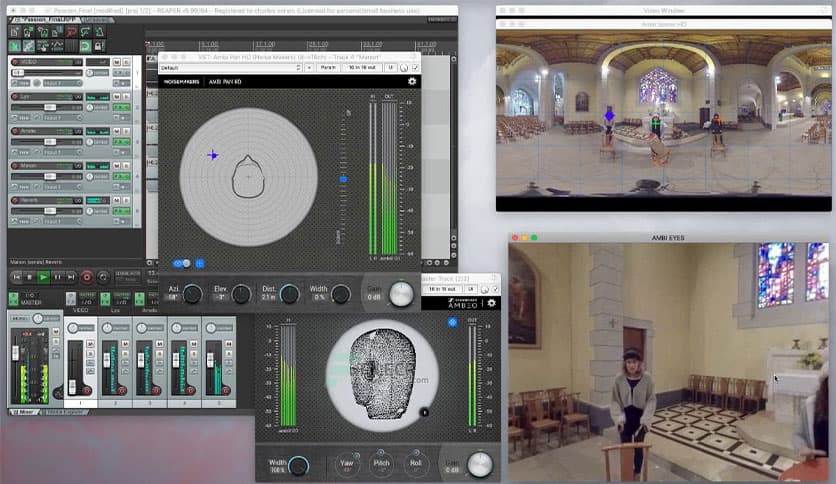Click the blue source marker on panner
Viewport: 836px width, 484px height.
tap(212, 155)
